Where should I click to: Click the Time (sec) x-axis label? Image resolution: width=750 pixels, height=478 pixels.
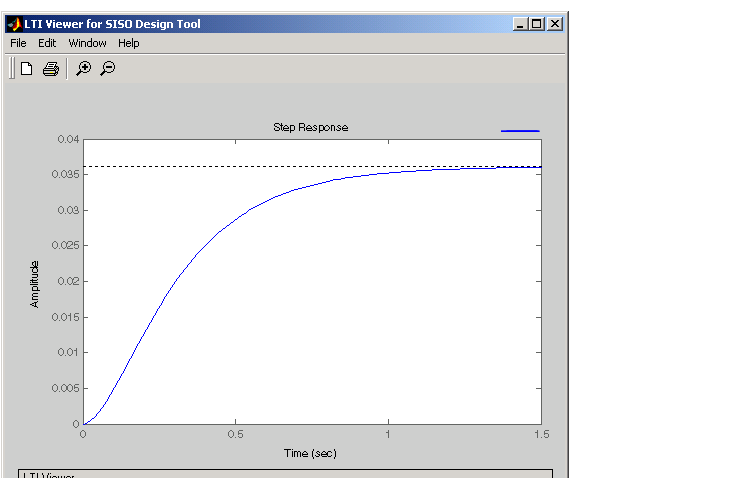(310, 453)
